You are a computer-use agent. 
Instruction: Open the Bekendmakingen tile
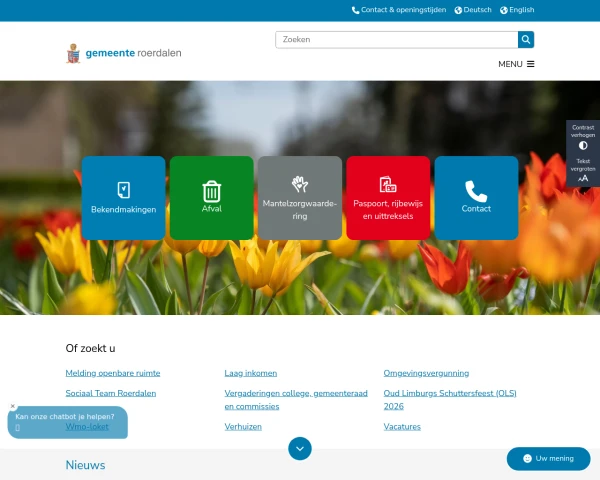pos(124,198)
